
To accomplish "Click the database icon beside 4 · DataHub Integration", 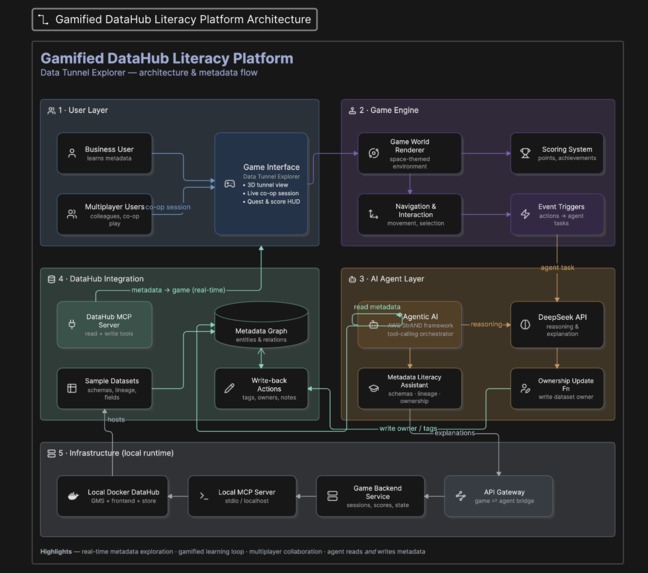I will (x=51, y=279).
